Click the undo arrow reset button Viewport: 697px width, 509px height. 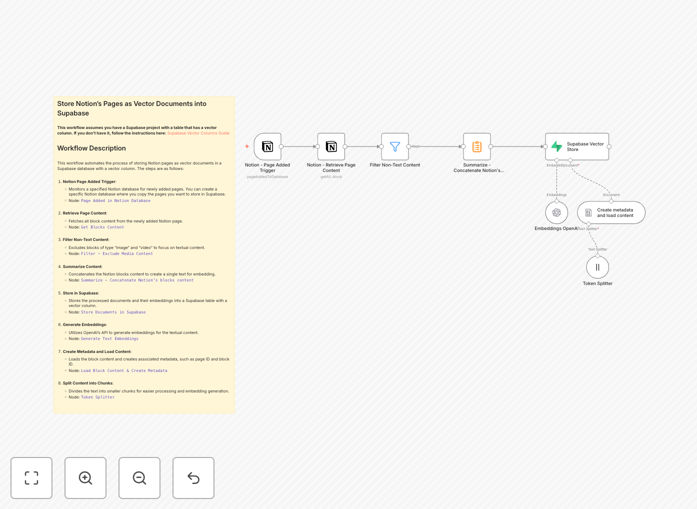click(193, 478)
